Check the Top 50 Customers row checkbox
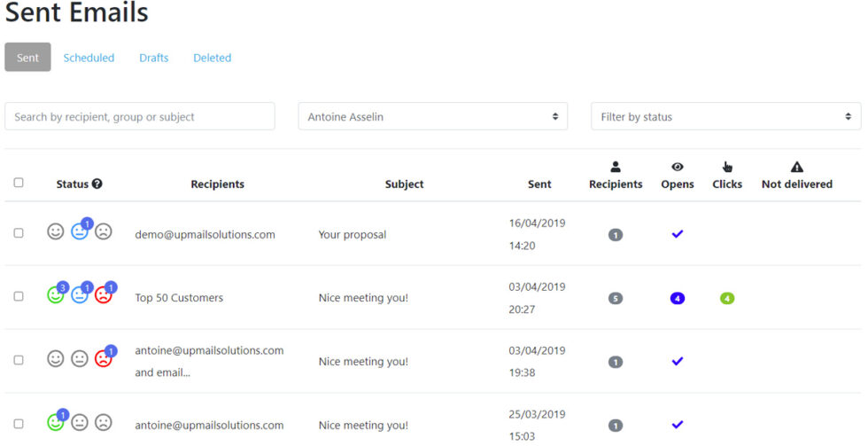 19,296
